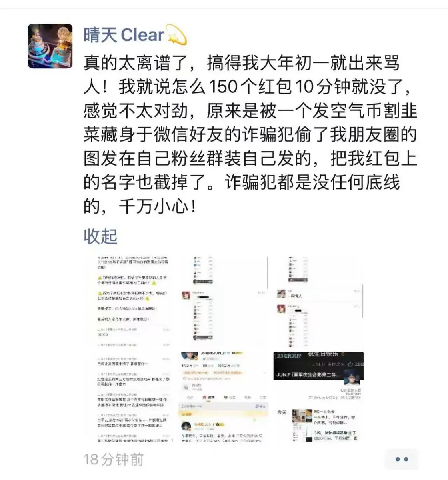Open the 晴天 Clear username profile
Screen dimensions: 448x480
coord(124,35)
